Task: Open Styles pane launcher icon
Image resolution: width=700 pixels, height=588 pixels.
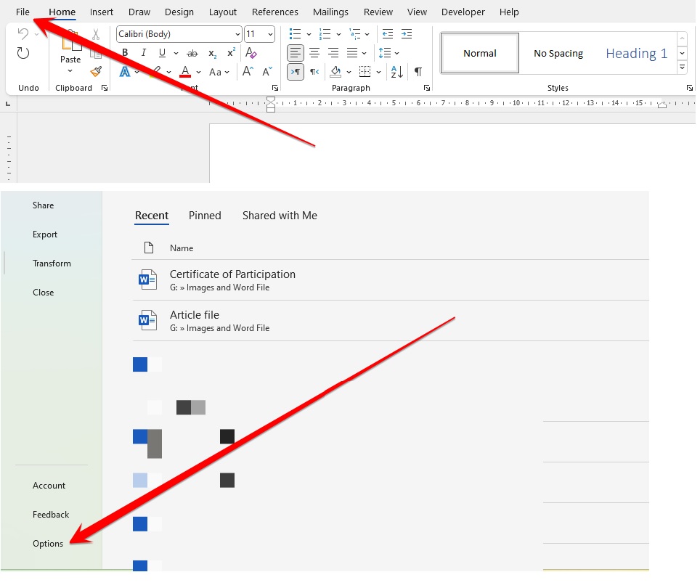Action: tap(690, 88)
